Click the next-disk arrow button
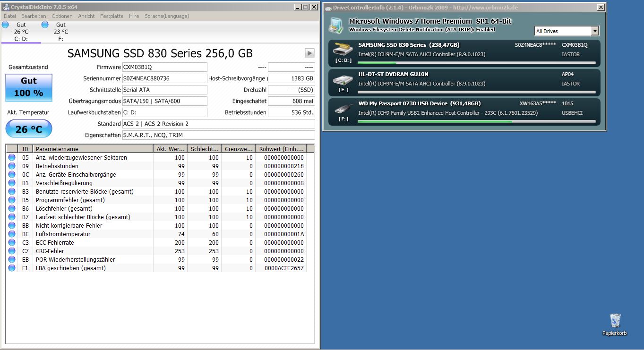Viewport: 644px width, 350px height. (x=309, y=53)
